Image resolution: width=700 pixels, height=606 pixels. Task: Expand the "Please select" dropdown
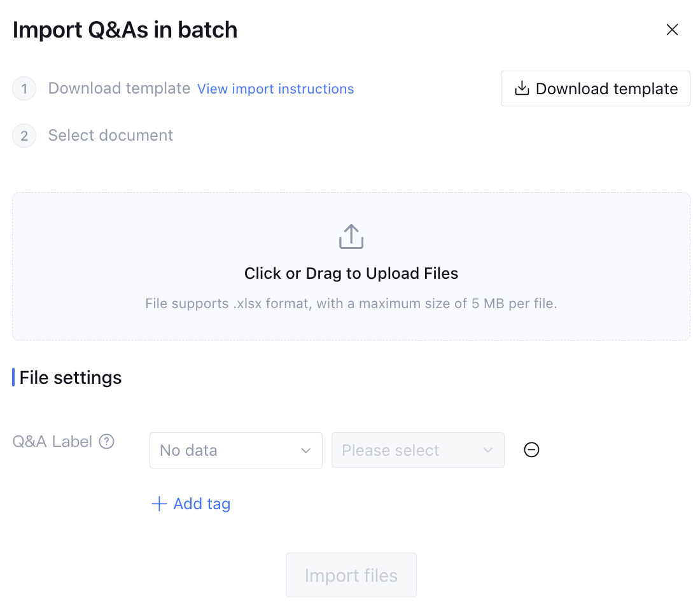click(x=417, y=450)
